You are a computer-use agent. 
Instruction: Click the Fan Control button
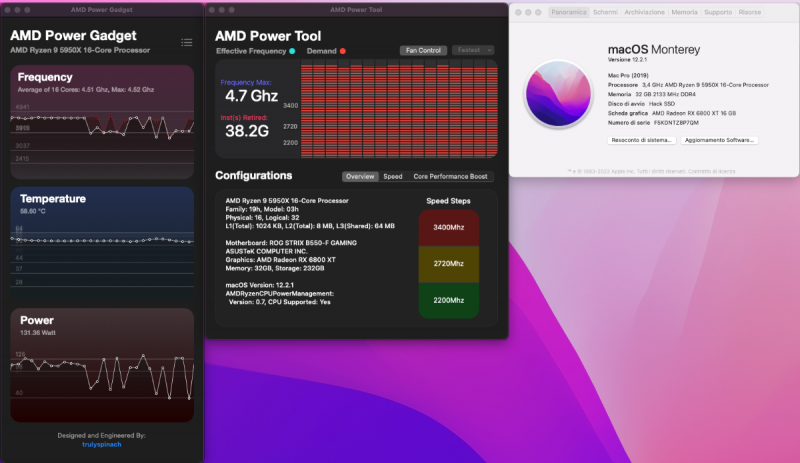click(423, 51)
